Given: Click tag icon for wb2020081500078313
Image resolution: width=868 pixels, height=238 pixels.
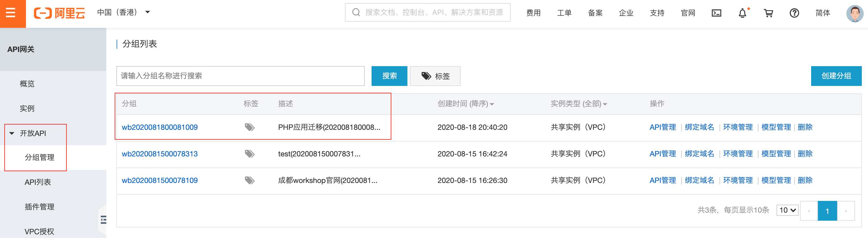Looking at the screenshot, I should point(249,154).
